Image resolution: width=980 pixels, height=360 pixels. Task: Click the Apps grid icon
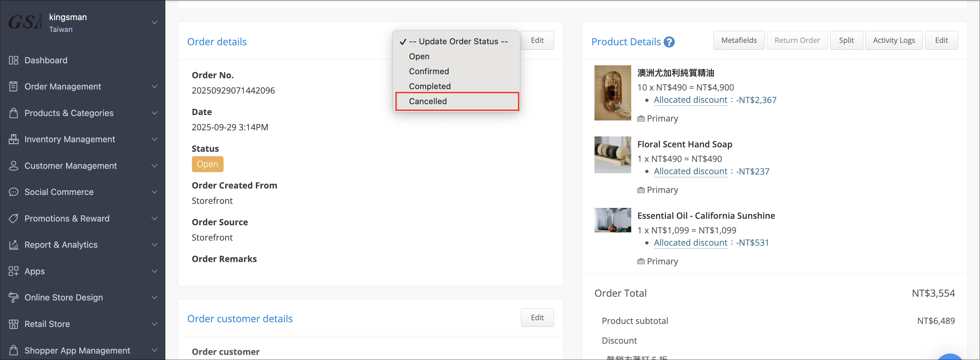click(13, 271)
